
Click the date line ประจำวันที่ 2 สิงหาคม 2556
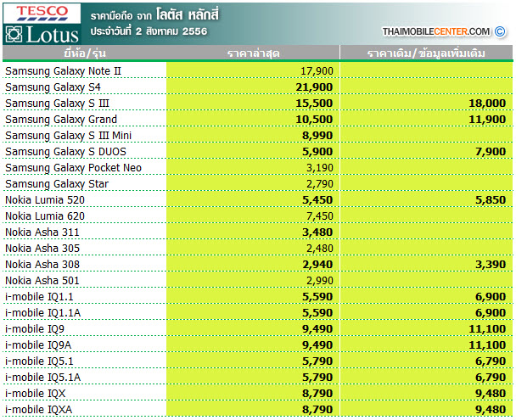pos(149,31)
